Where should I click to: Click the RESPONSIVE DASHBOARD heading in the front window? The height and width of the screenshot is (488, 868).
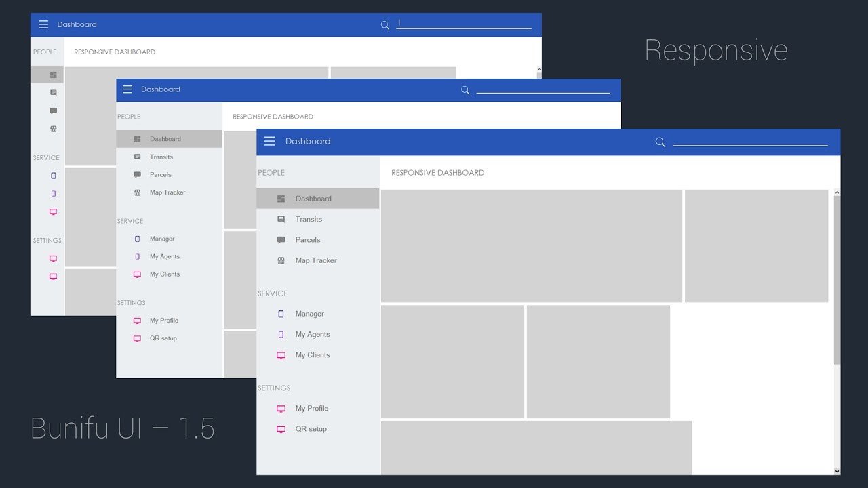tap(438, 173)
